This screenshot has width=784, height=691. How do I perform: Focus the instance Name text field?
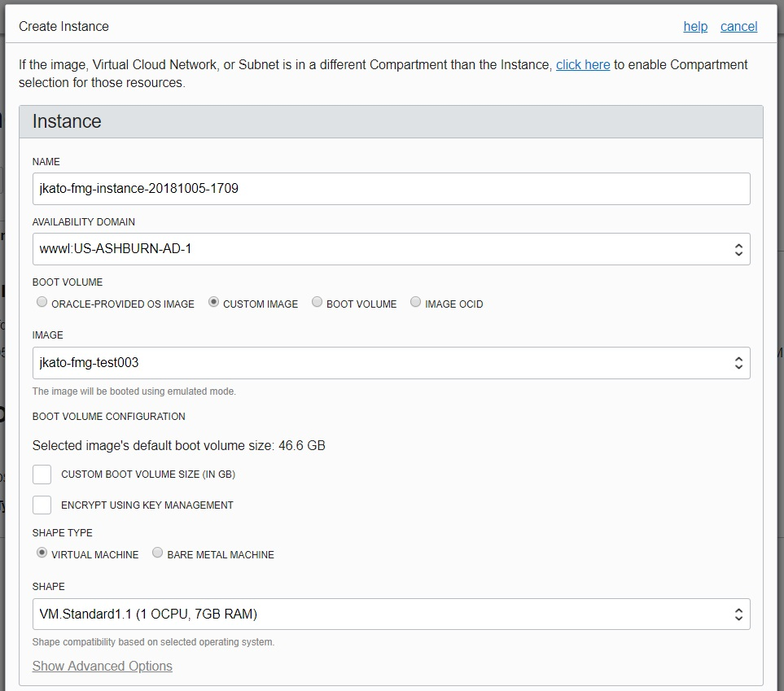click(391, 189)
